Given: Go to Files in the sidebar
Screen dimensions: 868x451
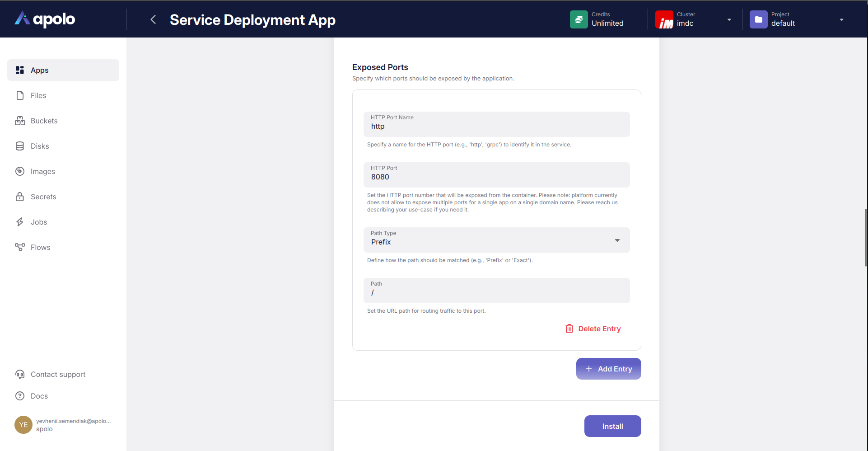Looking at the screenshot, I should coord(38,95).
